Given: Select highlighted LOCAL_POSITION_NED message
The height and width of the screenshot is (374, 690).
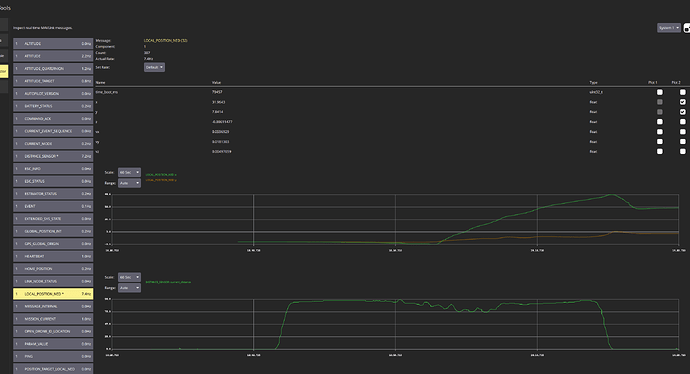Looking at the screenshot, I should click(x=53, y=293).
